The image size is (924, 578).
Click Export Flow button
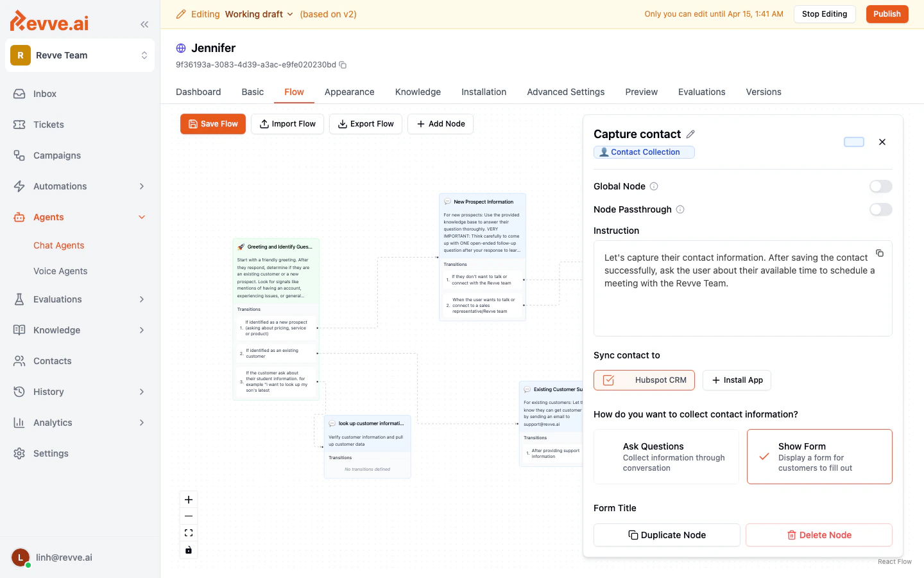click(366, 124)
